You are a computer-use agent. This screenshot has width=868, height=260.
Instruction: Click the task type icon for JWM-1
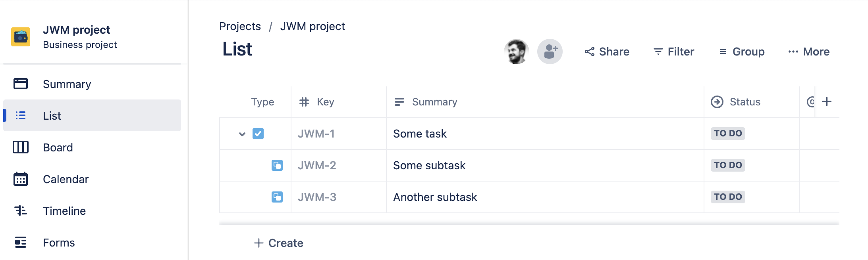pos(258,134)
